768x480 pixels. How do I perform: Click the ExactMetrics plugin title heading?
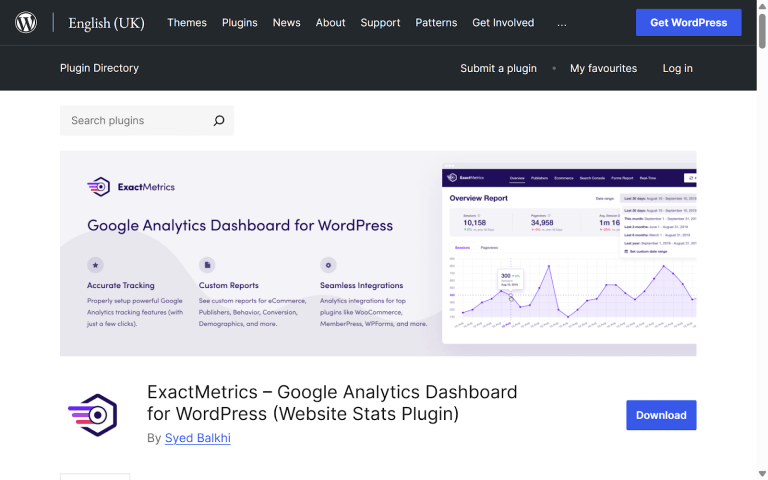[x=332, y=403]
